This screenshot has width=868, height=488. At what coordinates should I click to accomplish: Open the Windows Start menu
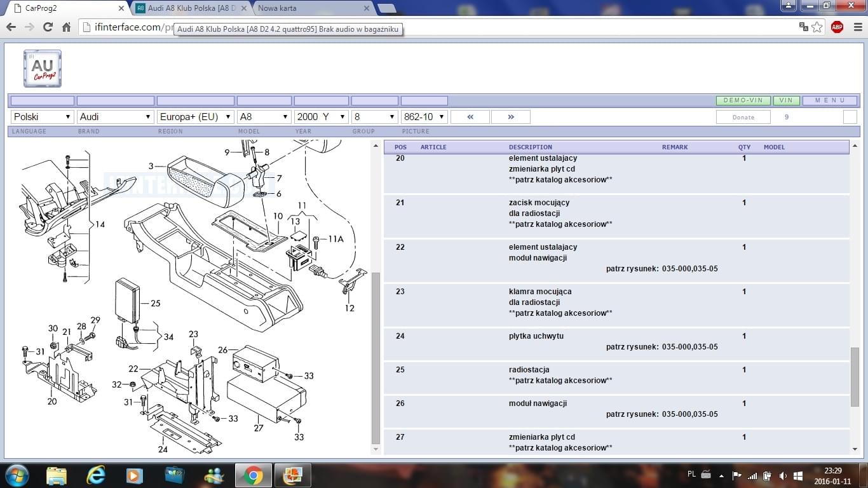click(17, 475)
